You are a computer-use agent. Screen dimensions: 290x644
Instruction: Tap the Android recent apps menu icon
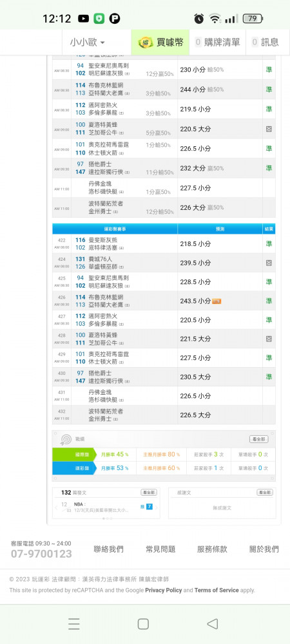click(x=74, y=624)
